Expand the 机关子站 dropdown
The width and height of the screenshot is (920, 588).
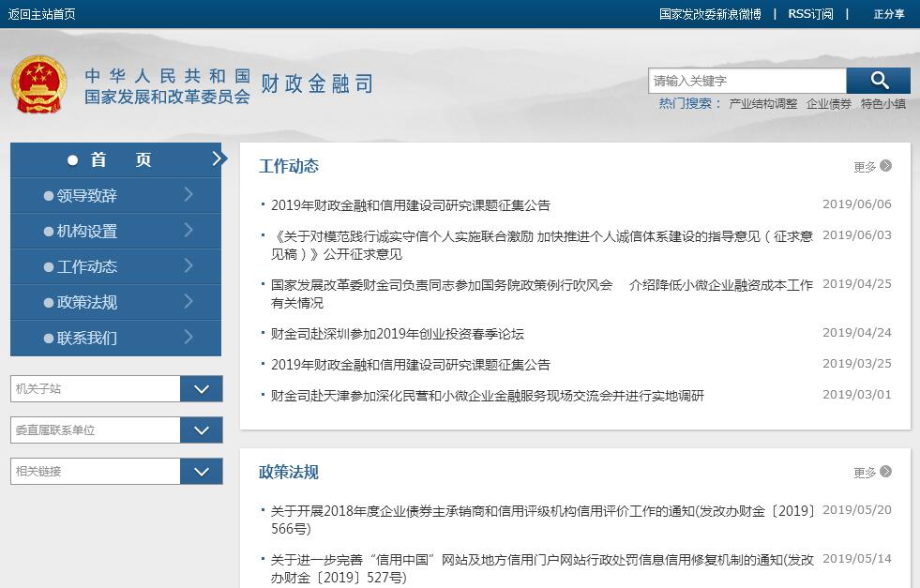201,389
